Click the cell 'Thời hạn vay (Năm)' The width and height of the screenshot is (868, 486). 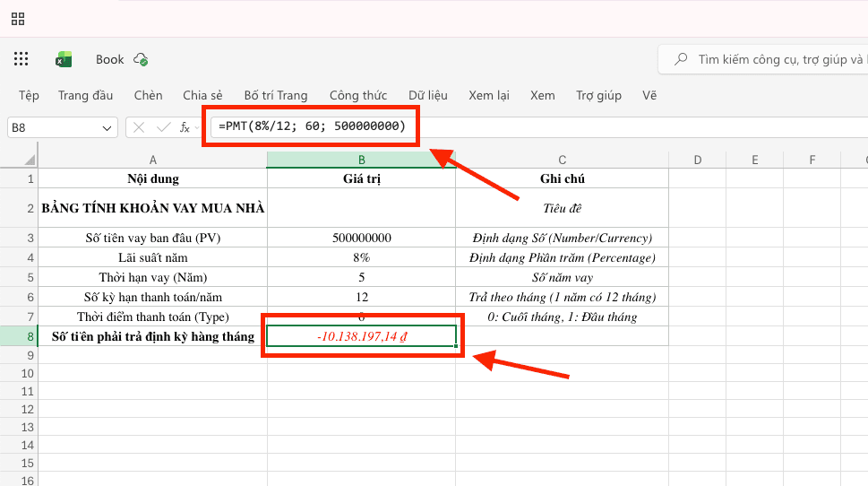point(153,277)
